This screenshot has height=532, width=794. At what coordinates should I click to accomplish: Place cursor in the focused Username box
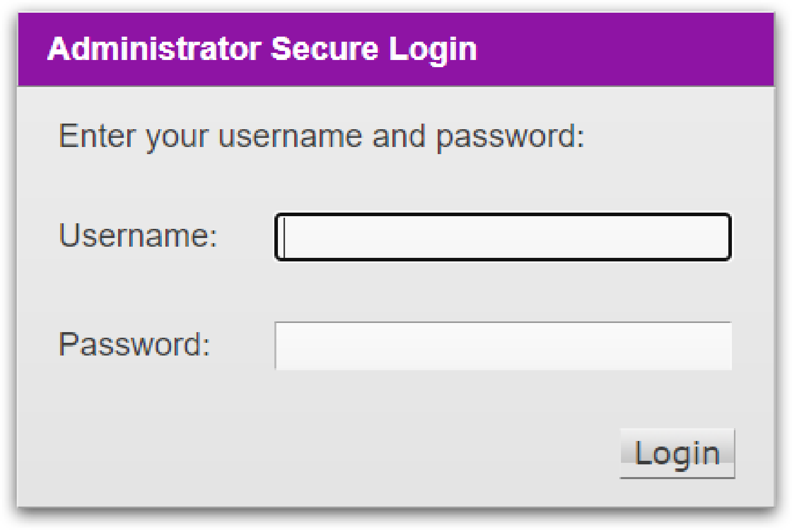point(503,237)
